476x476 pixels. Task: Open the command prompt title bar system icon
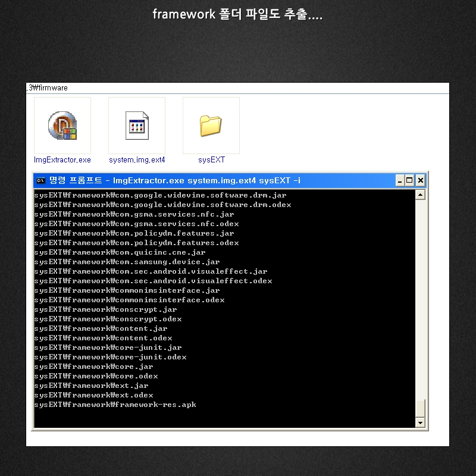point(41,180)
